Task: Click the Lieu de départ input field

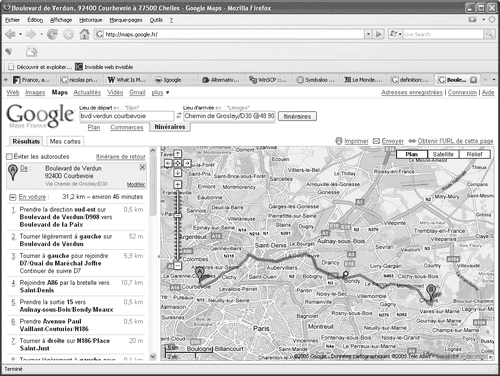Action: (127, 116)
